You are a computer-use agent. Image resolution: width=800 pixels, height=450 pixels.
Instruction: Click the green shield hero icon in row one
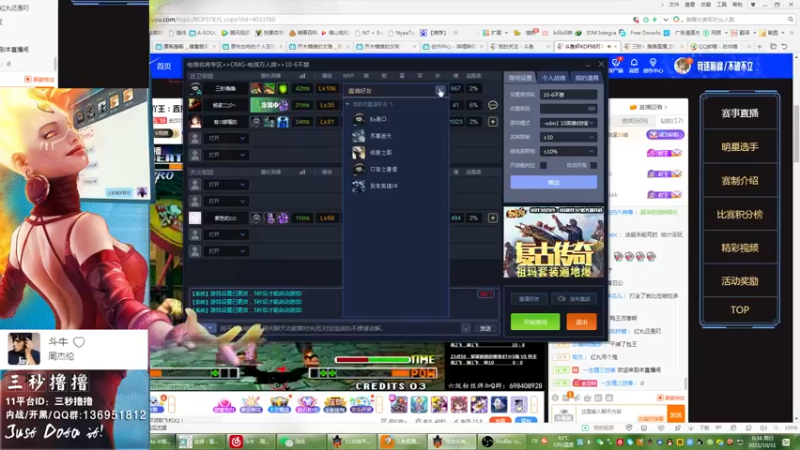click(x=283, y=88)
